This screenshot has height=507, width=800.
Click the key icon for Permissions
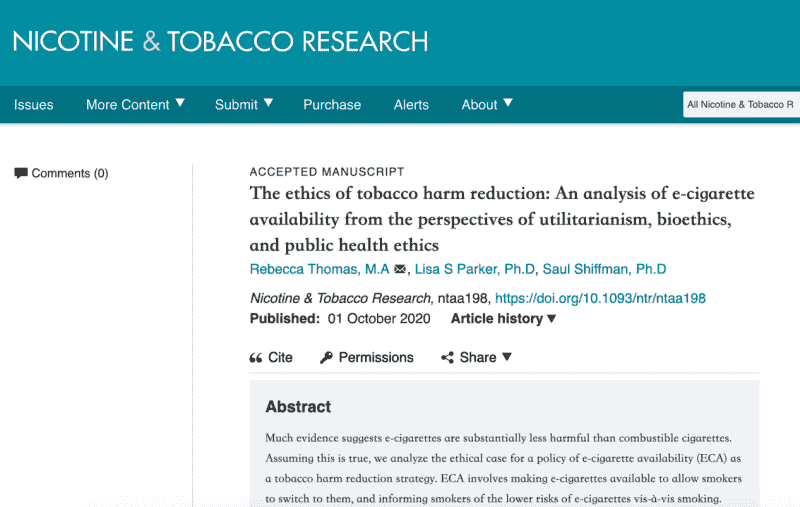326,358
